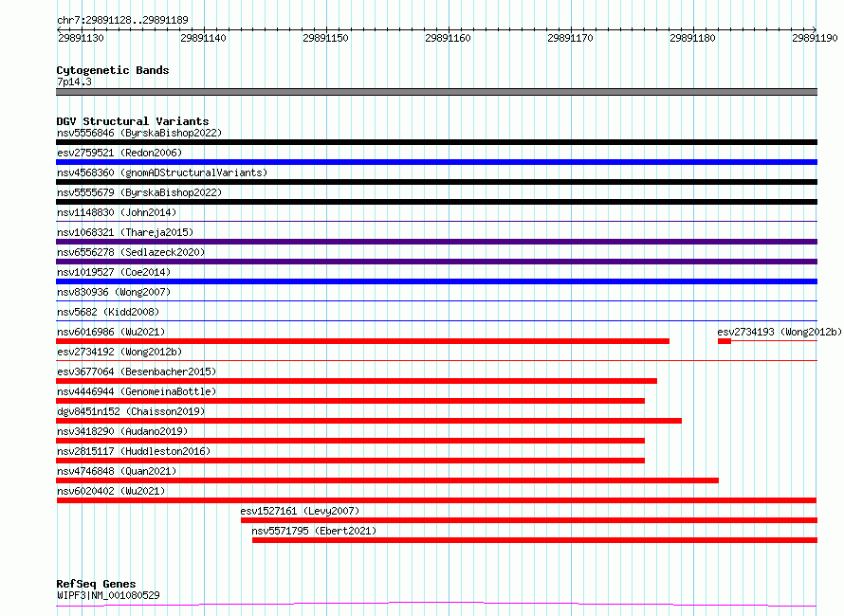Select the esv2759521 (Redon2006) label
Image resolution: width=844 pixels, height=616 pixels.
(x=119, y=153)
